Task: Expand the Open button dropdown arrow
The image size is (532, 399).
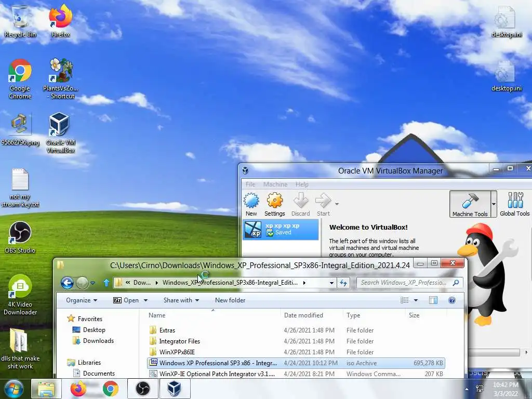Action: (x=145, y=300)
